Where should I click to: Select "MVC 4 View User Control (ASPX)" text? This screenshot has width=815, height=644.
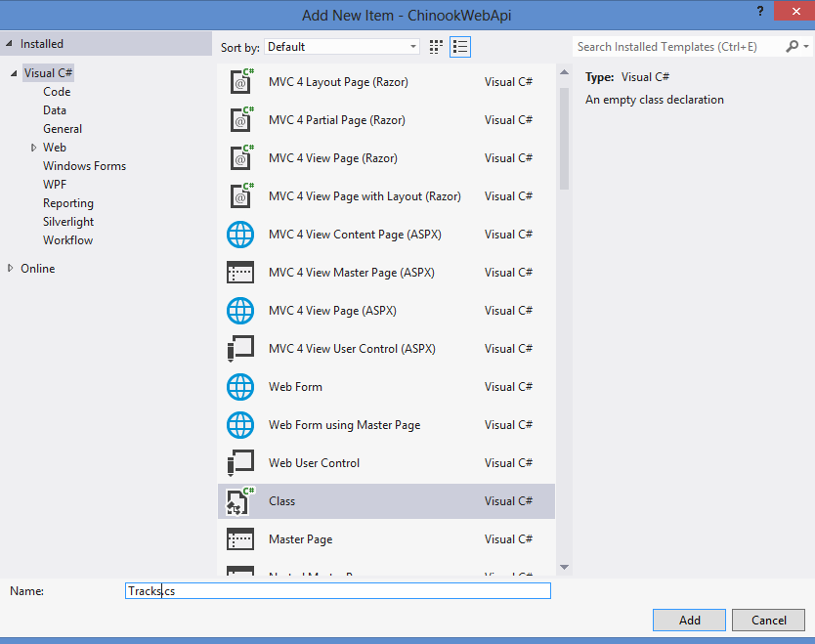coord(352,349)
